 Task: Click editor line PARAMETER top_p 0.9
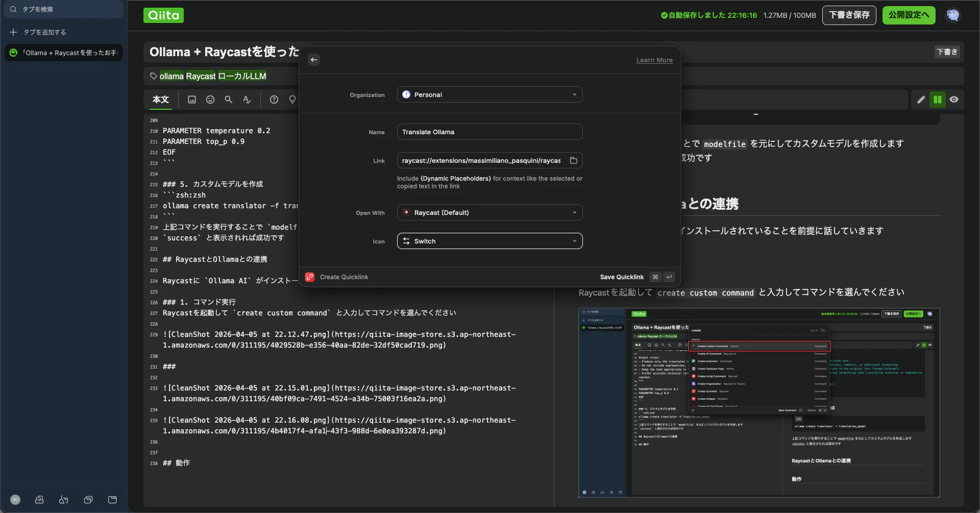pyautogui.click(x=204, y=141)
